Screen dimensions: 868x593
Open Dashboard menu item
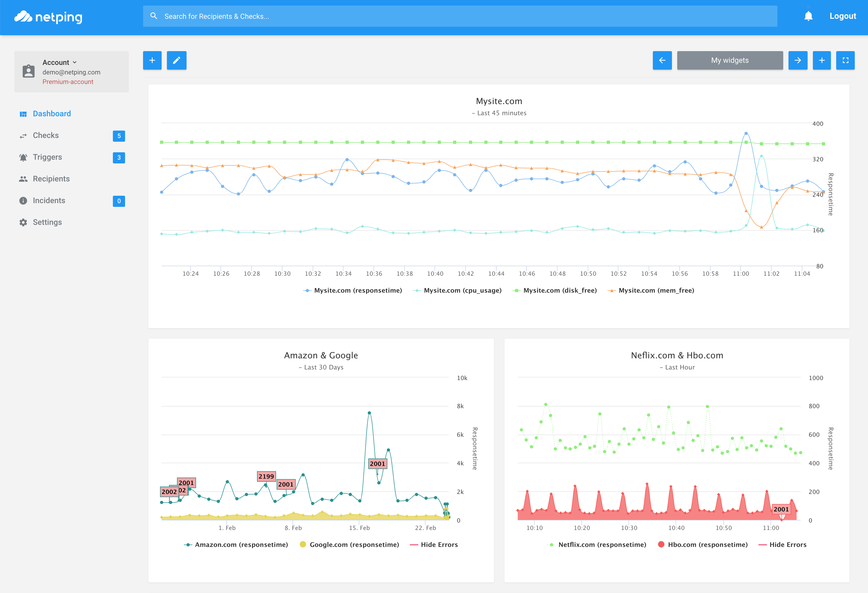(52, 114)
